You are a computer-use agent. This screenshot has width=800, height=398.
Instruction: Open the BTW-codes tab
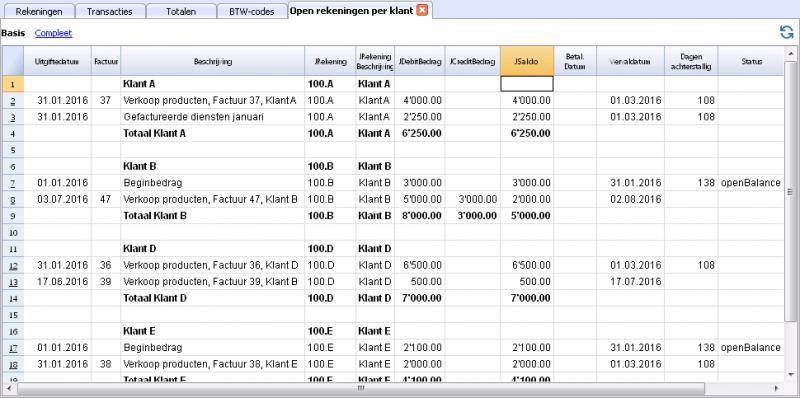(252, 11)
